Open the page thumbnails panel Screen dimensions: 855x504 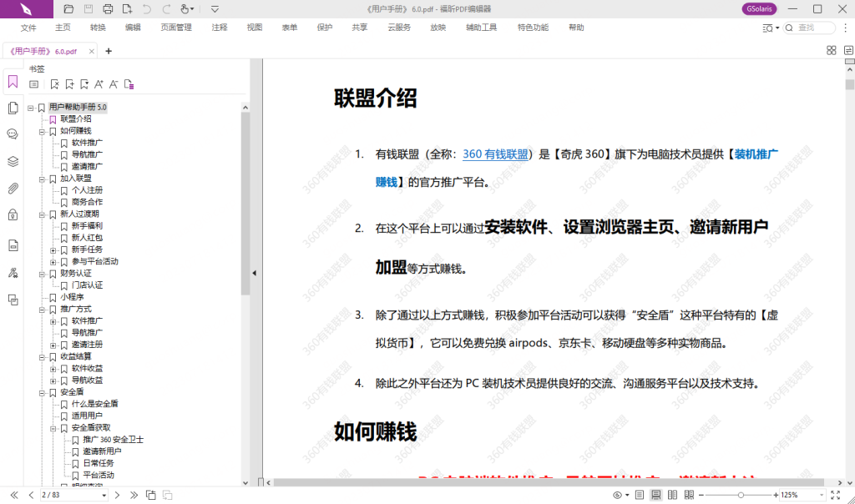pos(13,108)
